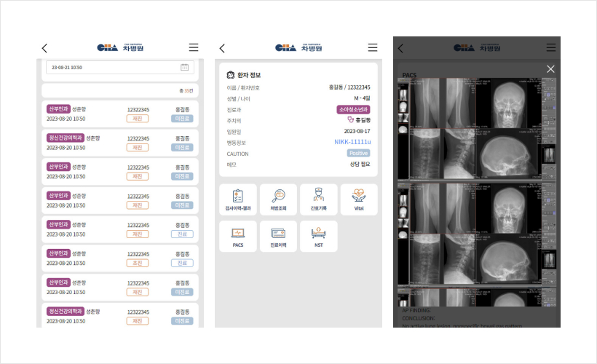Screen dimensions: 597x364
Task: Tap the CHA 차병원 logo on the patient list screen
Action: pyautogui.click(x=120, y=47)
